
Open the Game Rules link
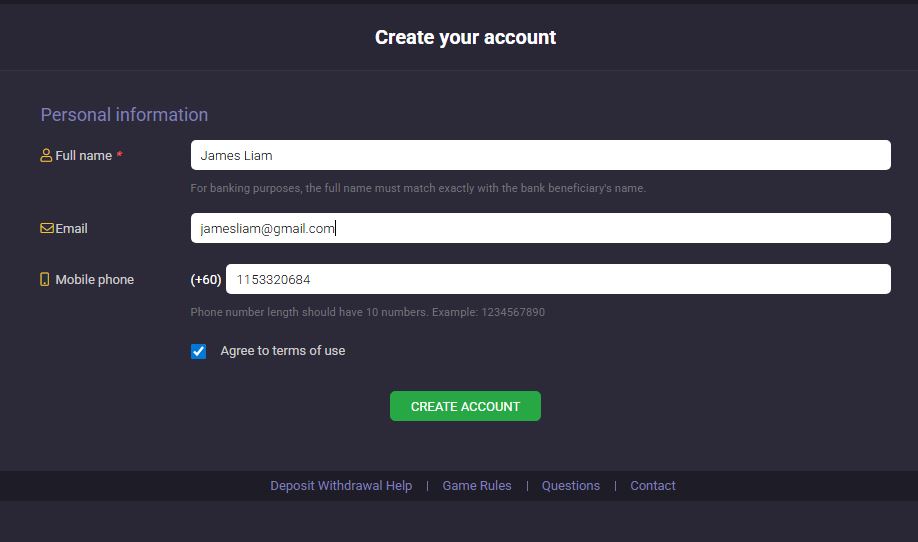coord(477,486)
